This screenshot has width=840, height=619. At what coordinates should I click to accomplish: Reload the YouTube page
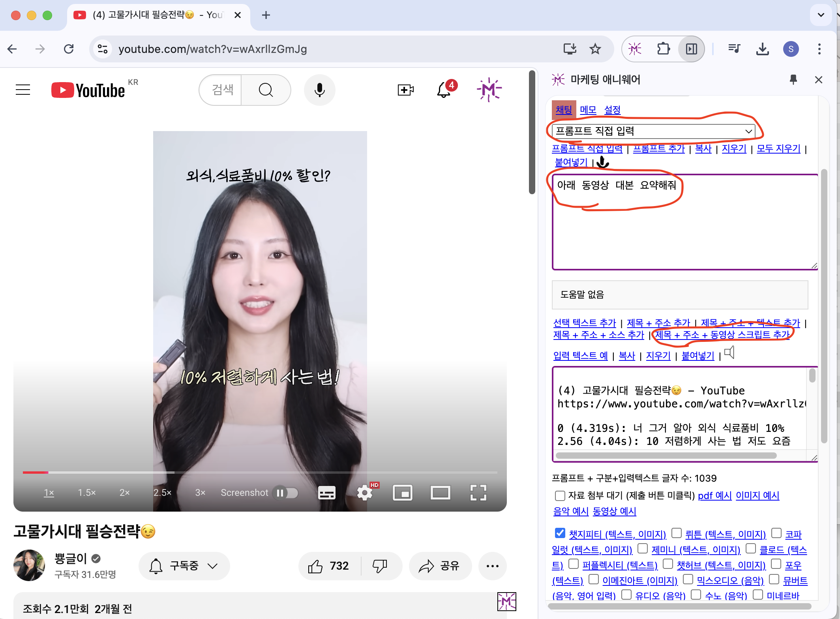(69, 49)
